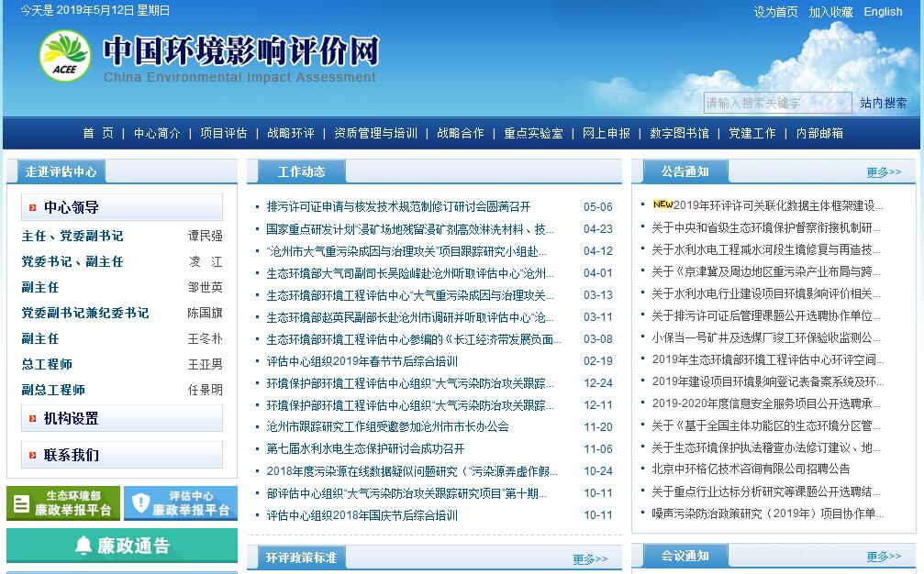924x574 pixels.
Task: Select the 网上申报 navigation menu item
Action: pos(607,133)
